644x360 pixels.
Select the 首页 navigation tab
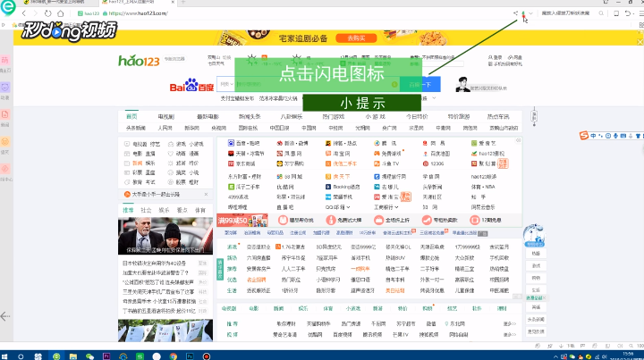click(131, 116)
